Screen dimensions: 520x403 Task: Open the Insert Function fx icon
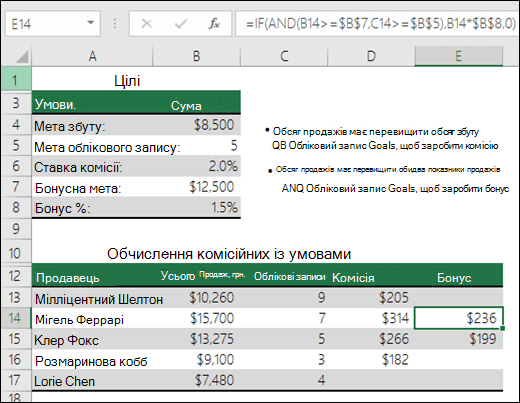pyautogui.click(x=214, y=24)
